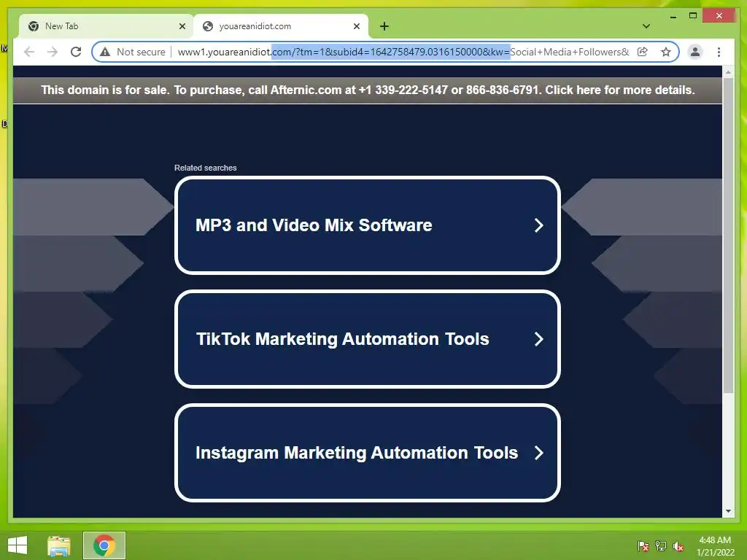The width and height of the screenshot is (747, 560).
Task: Minimize the Chrome window
Action: tap(673, 16)
